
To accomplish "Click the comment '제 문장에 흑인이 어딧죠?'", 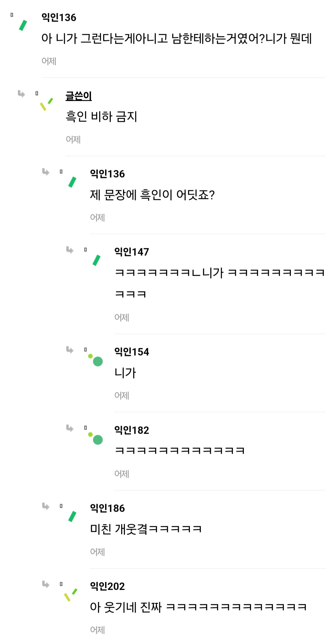I will [152, 195].
